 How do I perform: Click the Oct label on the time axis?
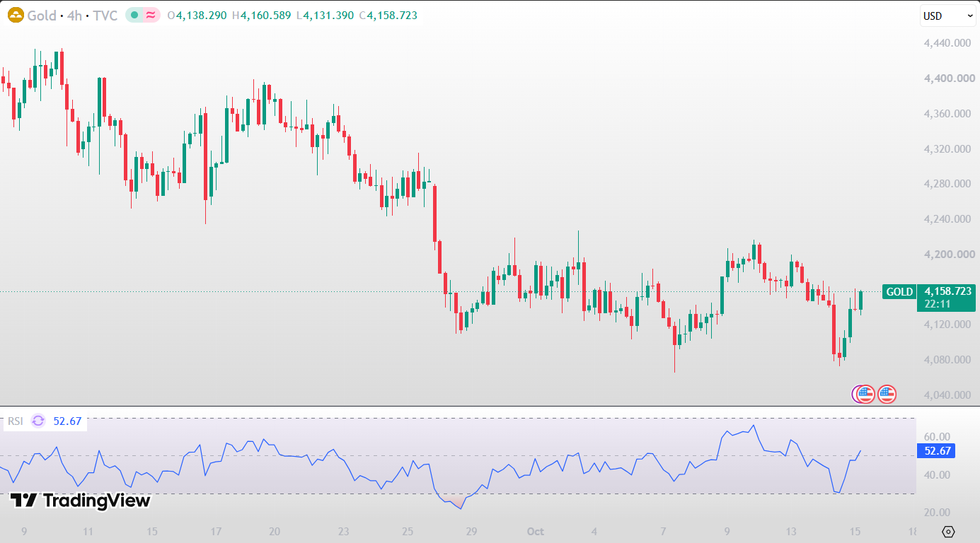534,531
